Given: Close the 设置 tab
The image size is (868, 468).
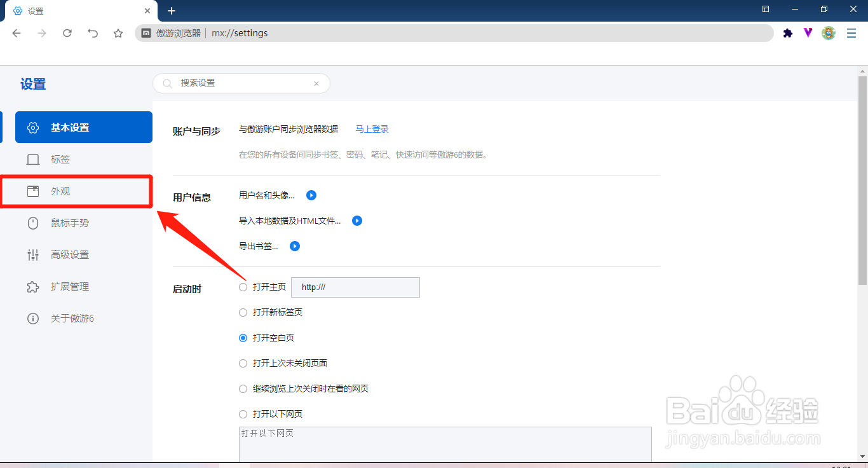Looking at the screenshot, I should [x=147, y=11].
